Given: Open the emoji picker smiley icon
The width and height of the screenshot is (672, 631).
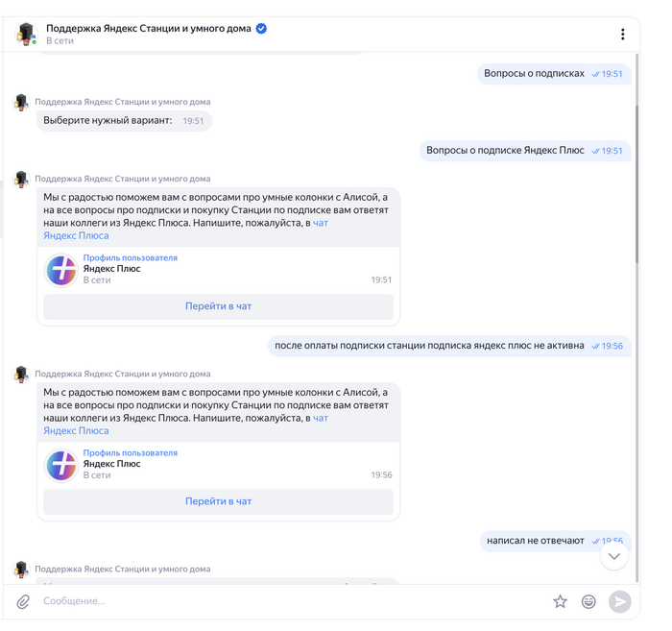Looking at the screenshot, I should click(x=588, y=601).
